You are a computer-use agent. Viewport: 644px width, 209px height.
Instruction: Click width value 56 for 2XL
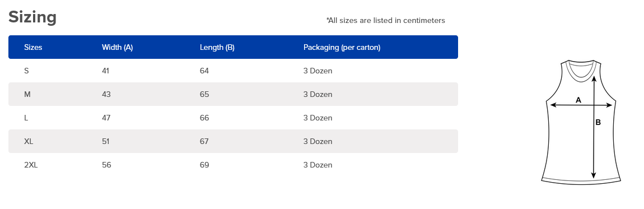[106, 165]
